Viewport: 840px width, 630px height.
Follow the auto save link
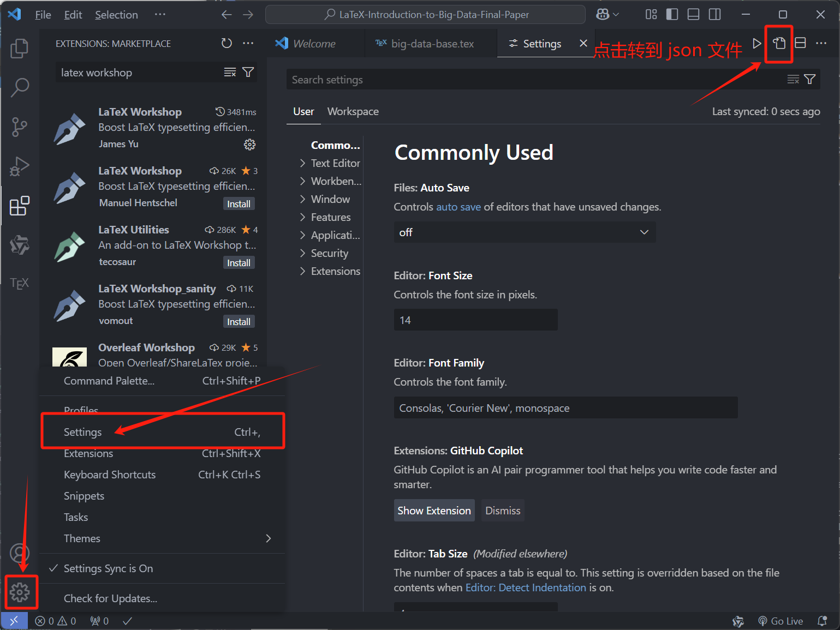click(458, 207)
